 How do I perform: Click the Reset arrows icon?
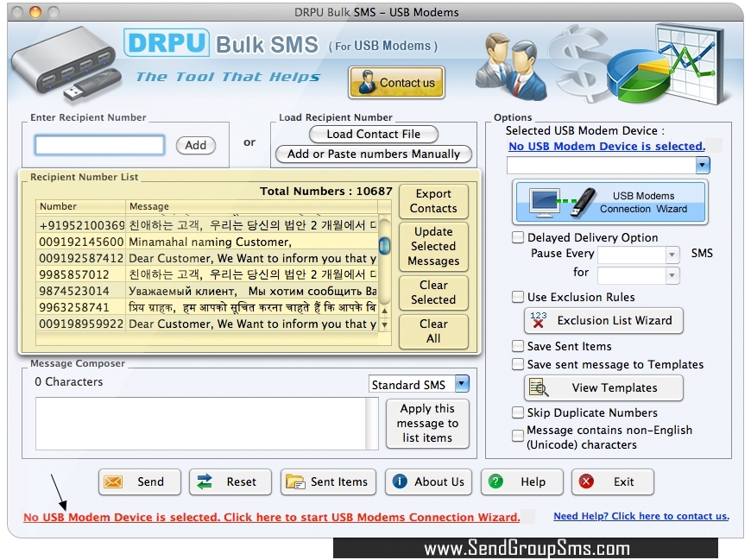tap(205, 481)
